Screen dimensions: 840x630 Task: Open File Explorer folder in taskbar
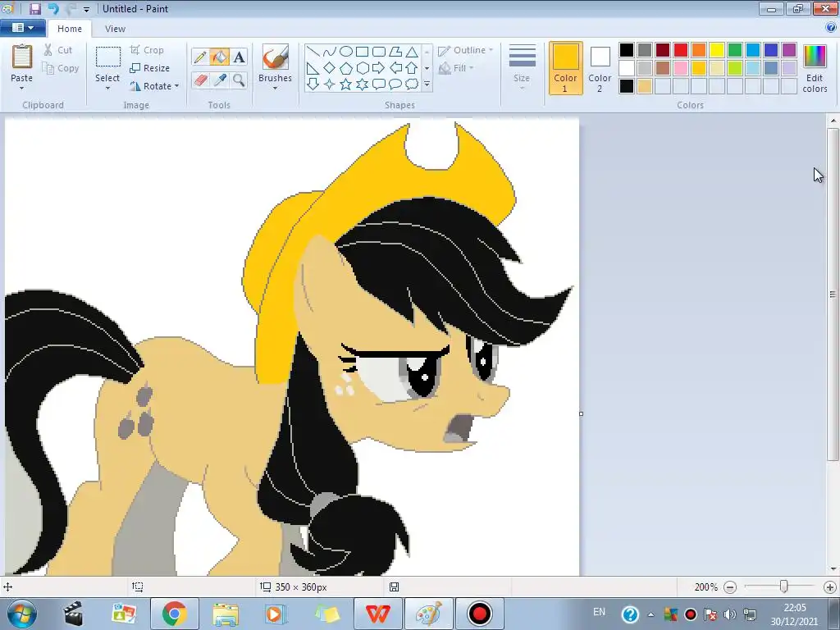[x=226, y=614]
